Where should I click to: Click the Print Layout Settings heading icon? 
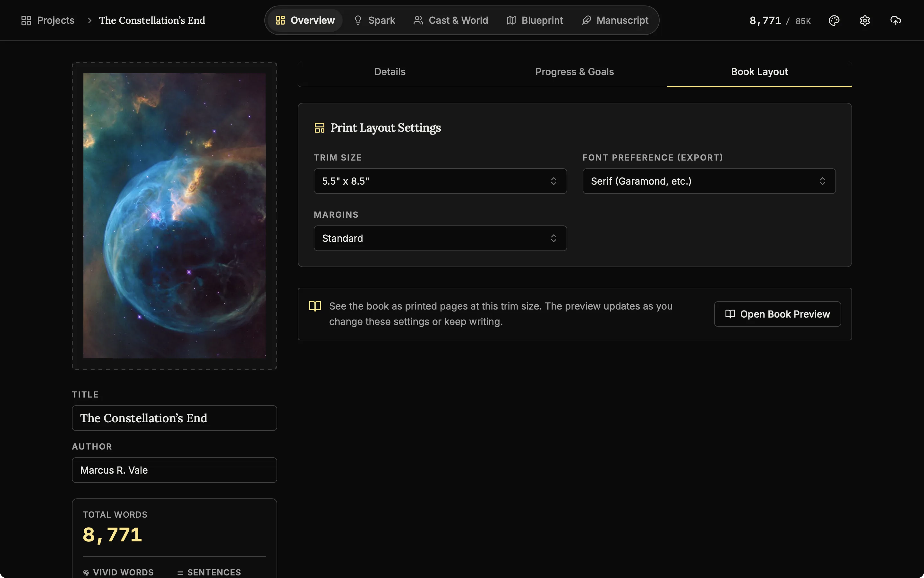(319, 128)
